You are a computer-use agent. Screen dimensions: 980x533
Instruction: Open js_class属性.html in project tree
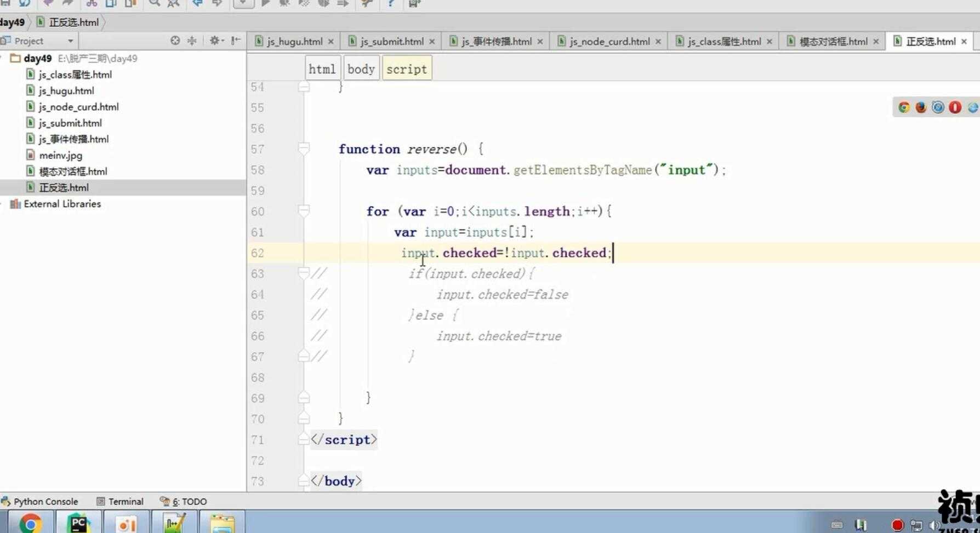(75, 74)
